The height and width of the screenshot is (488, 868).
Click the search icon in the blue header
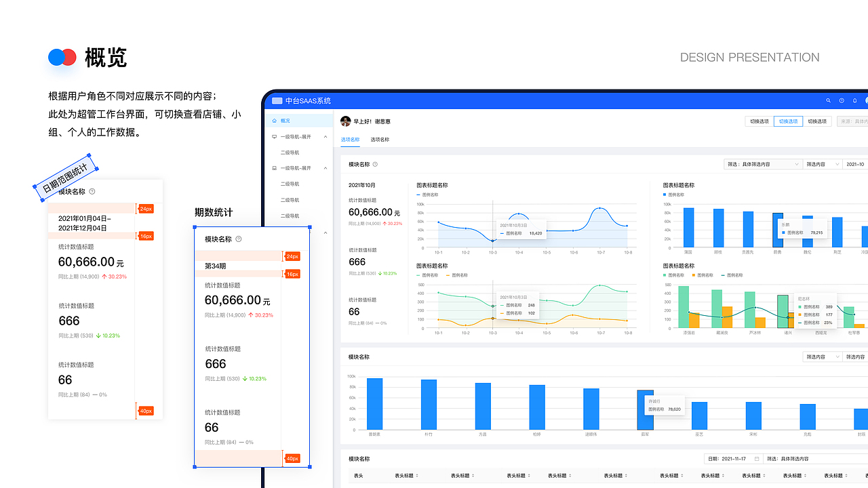point(828,100)
